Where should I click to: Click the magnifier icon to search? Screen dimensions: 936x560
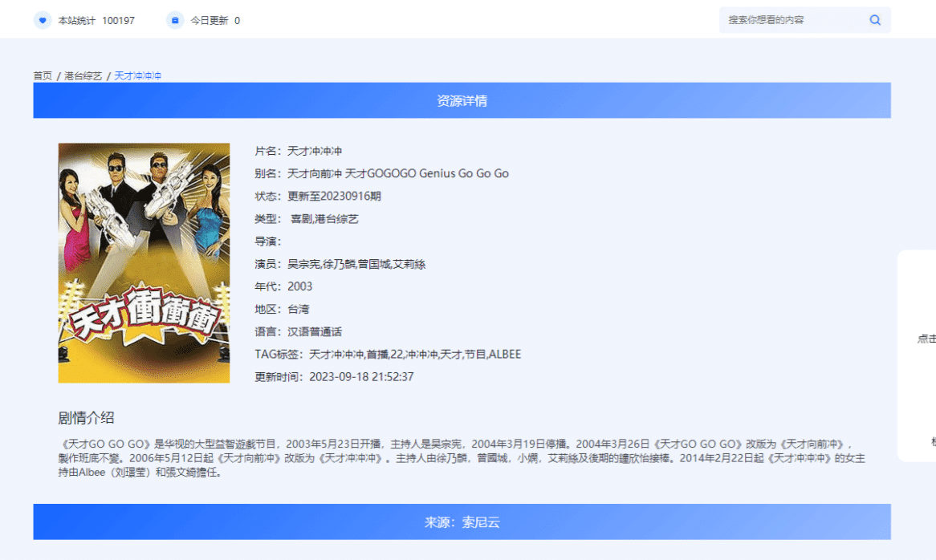pyautogui.click(x=874, y=19)
